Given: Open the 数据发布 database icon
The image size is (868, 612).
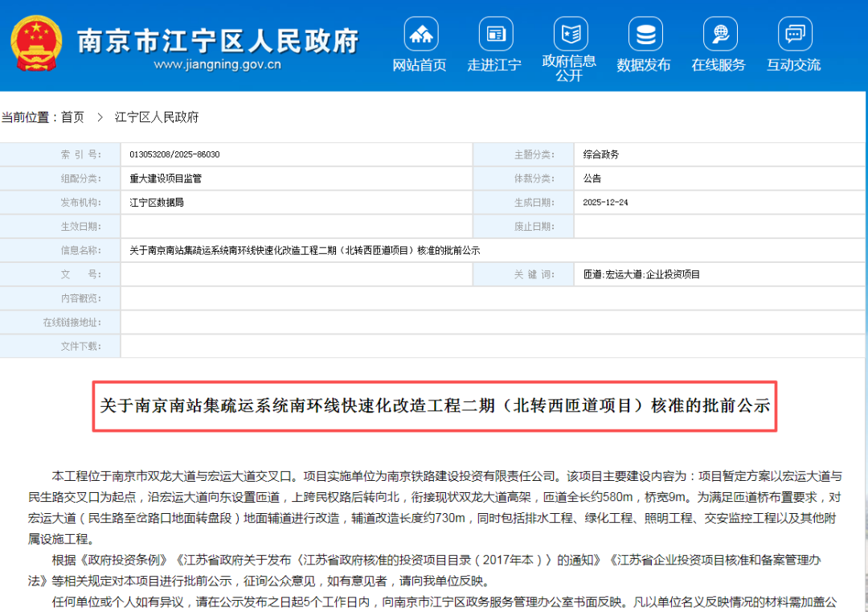Looking at the screenshot, I should 645,34.
